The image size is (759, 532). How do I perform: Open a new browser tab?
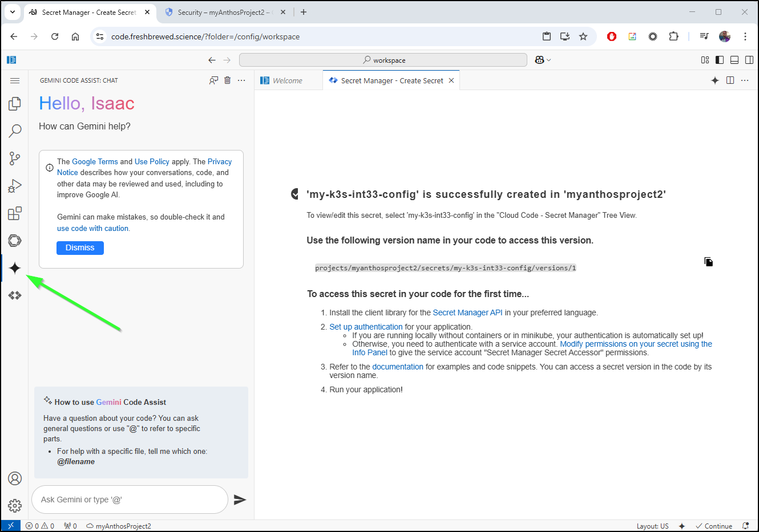click(304, 12)
